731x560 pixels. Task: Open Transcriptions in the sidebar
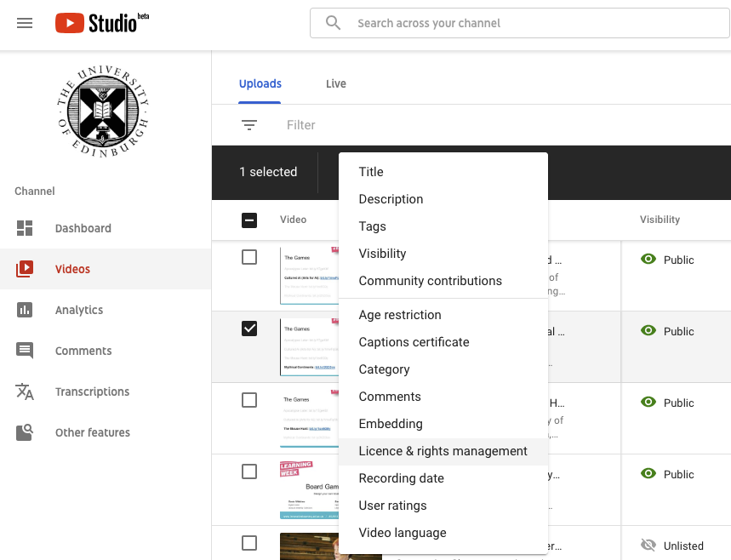[106, 391]
